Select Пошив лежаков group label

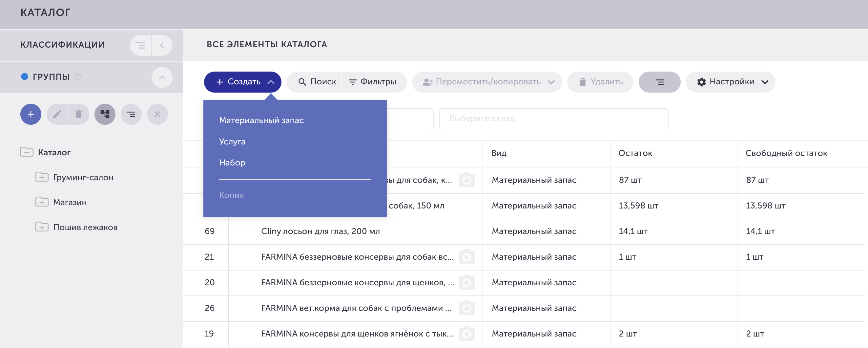85,227
